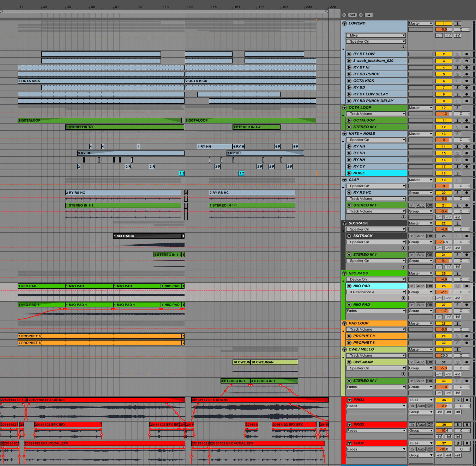This screenshot has width=476, height=466.
Task: Click the OCTA LOOP volume field
Action: tap(444, 114)
